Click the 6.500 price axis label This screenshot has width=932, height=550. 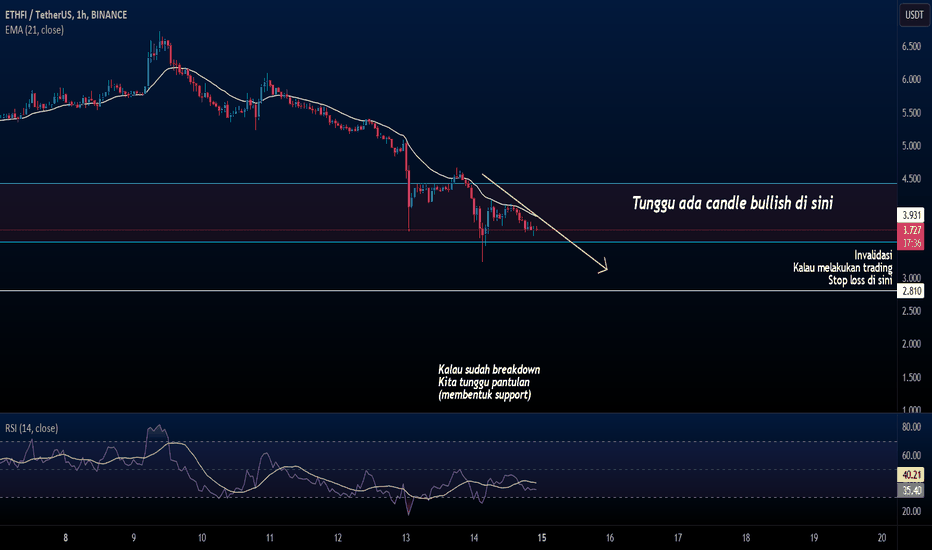[911, 46]
